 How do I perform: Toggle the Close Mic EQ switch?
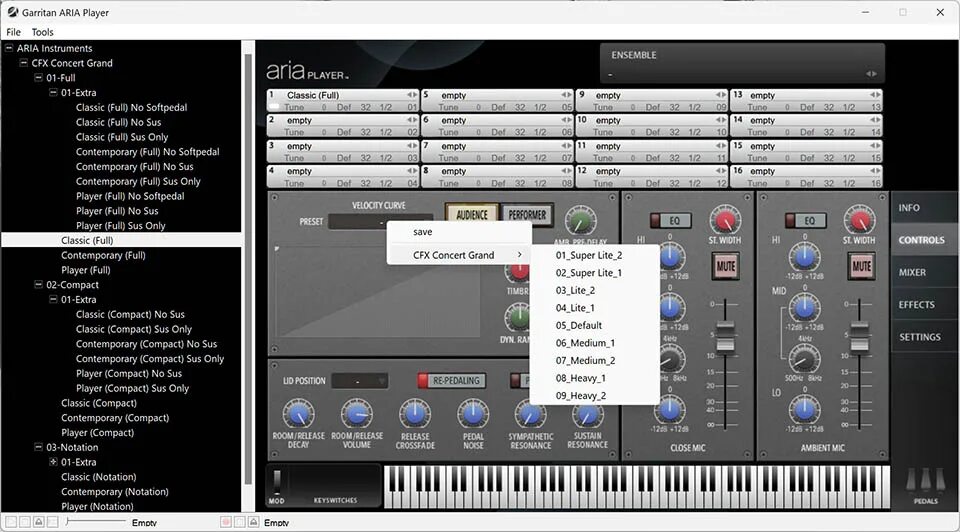pyautogui.click(x=670, y=220)
